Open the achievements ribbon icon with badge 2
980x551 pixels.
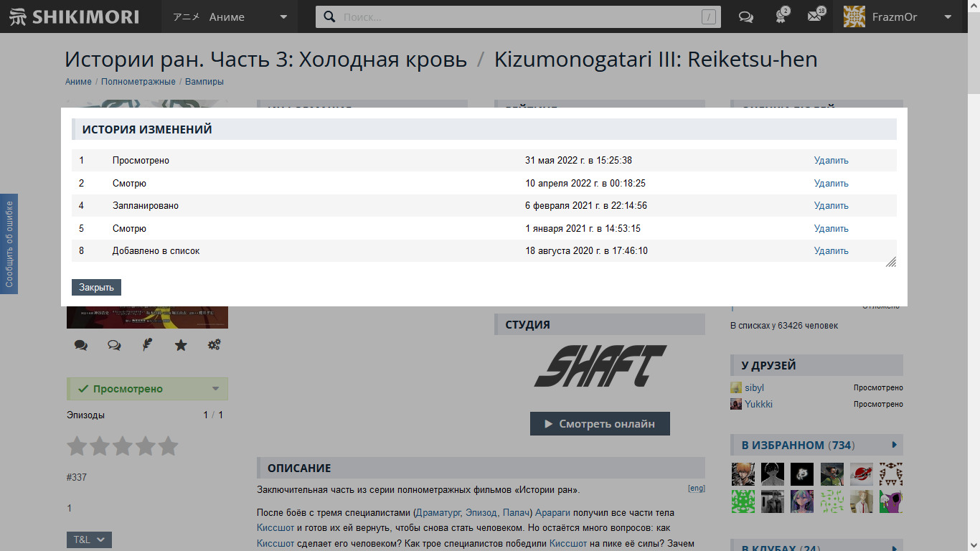tap(781, 17)
